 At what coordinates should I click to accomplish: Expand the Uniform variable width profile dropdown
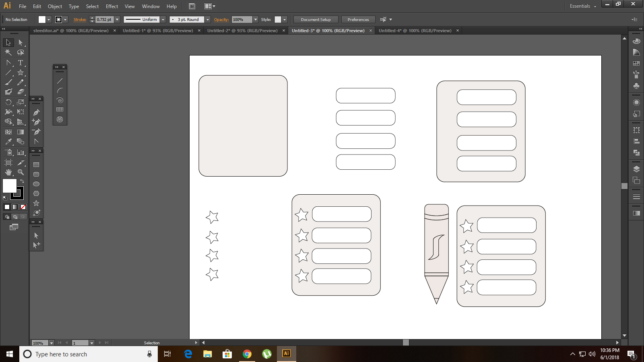163,19
